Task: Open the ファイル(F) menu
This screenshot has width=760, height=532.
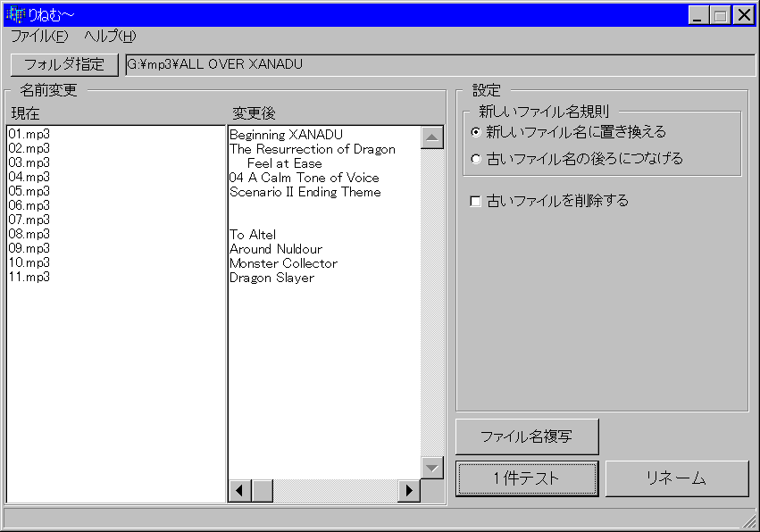Action: click(x=39, y=37)
